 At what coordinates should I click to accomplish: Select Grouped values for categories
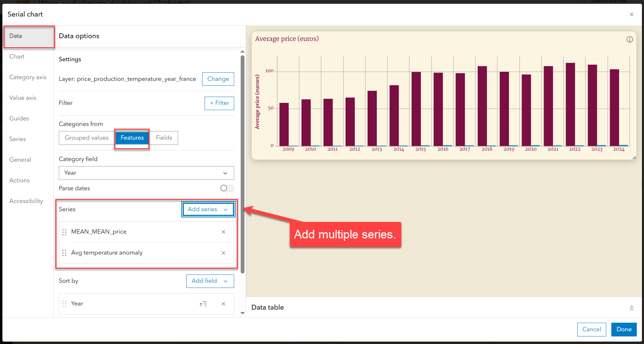(87, 138)
